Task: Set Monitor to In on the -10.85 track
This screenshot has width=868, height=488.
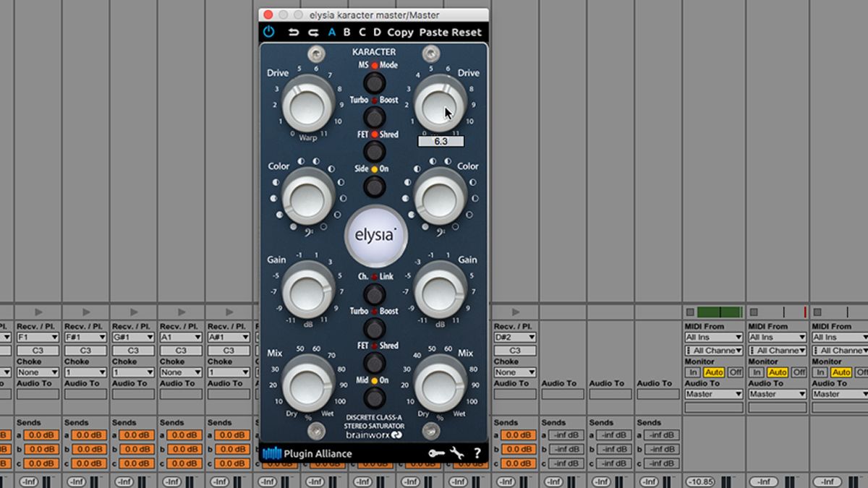Action: pos(693,372)
